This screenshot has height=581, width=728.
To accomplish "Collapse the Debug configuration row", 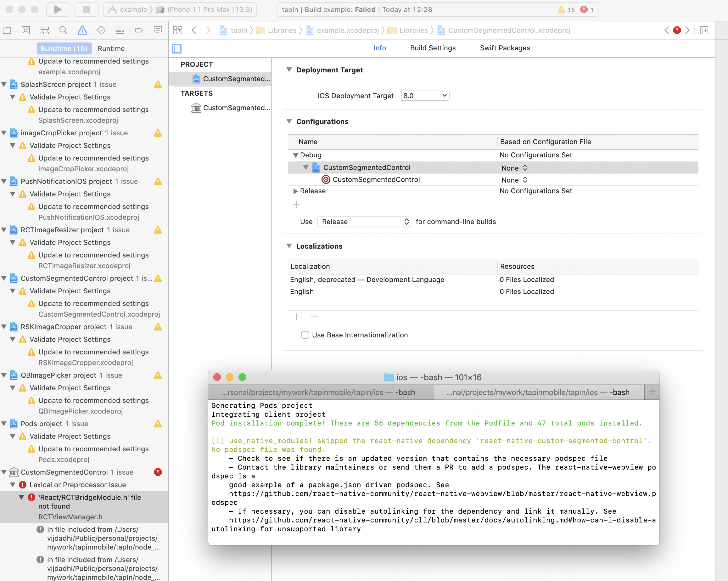I will coord(296,155).
